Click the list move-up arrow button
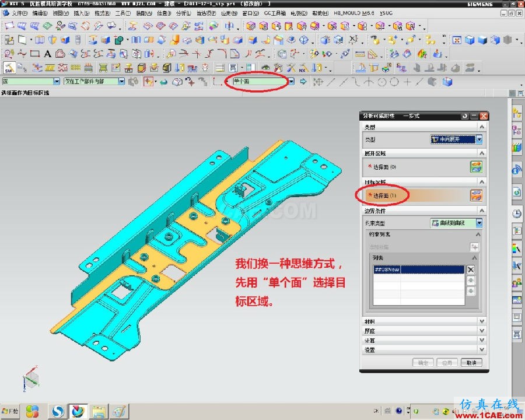This screenshot has width=525, height=420. pos(470,281)
